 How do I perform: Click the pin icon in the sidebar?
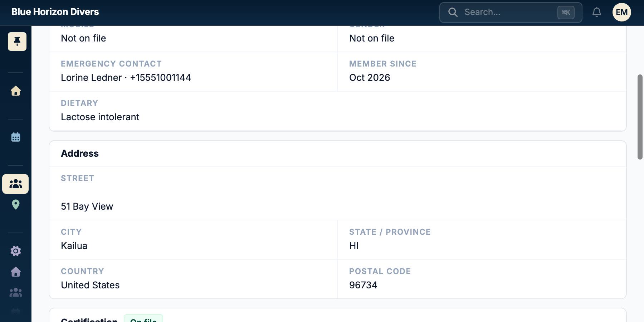coord(17,42)
